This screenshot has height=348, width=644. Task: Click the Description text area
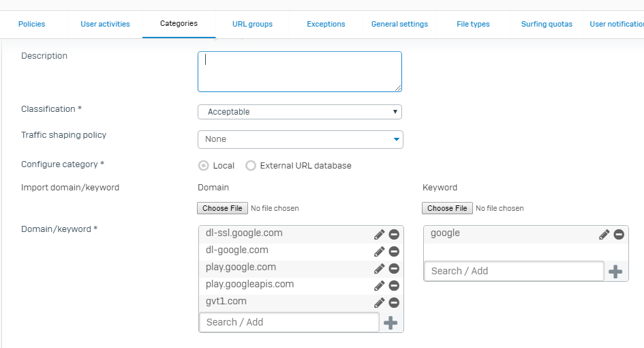(x=300, y=72)
